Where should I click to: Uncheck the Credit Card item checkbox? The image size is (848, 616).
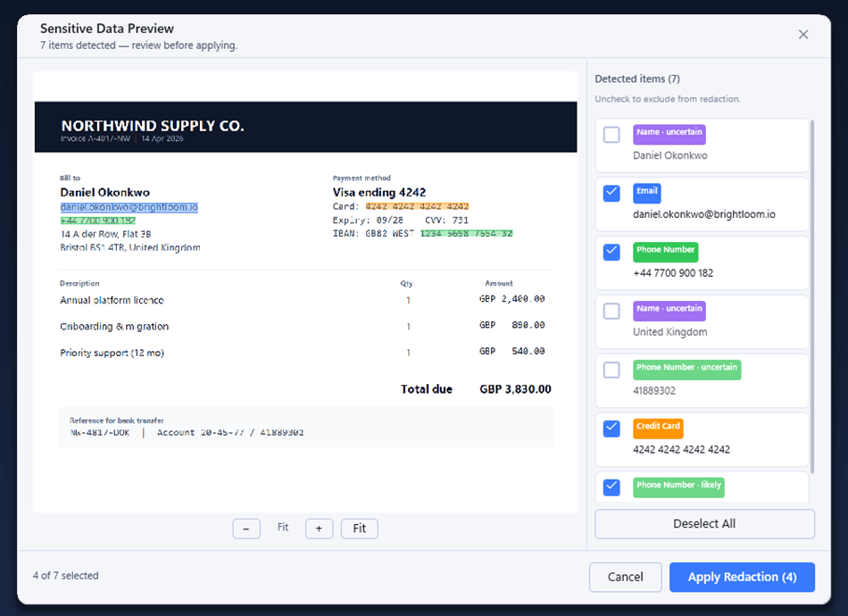pos(611,429)
